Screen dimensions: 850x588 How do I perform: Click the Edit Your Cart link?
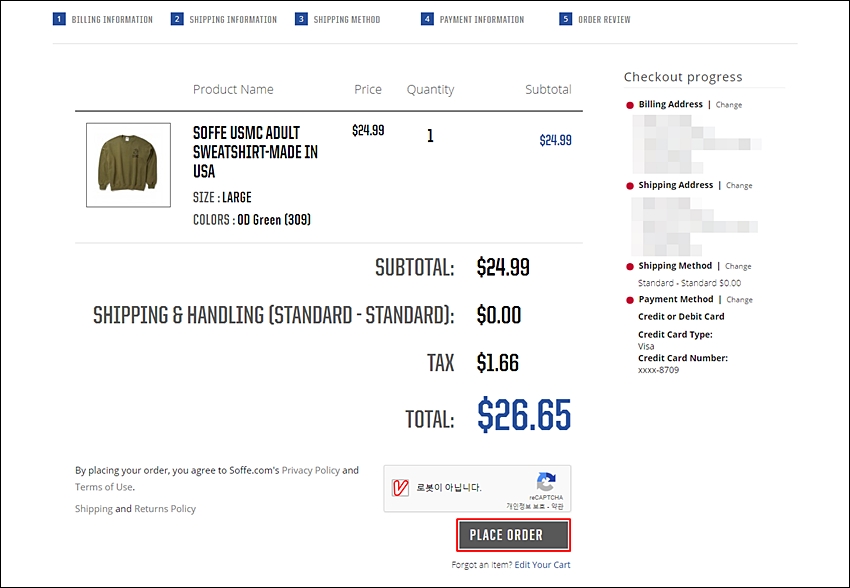click(542, 565)
